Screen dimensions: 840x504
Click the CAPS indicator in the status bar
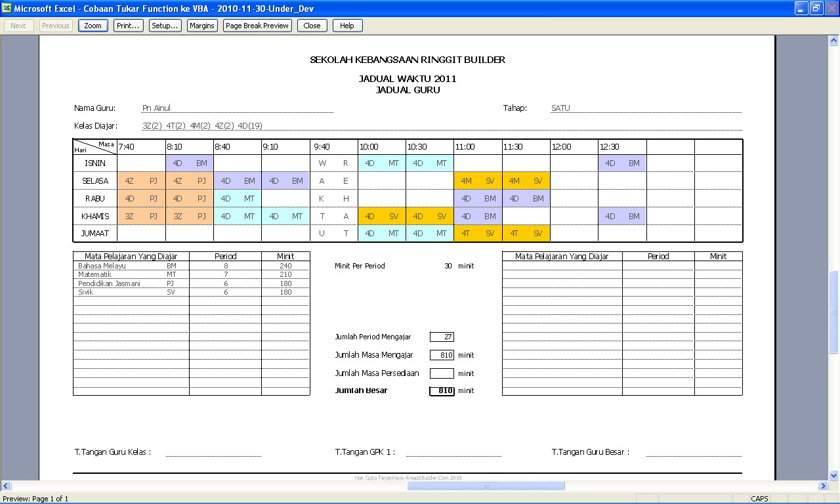coord(759,498)
